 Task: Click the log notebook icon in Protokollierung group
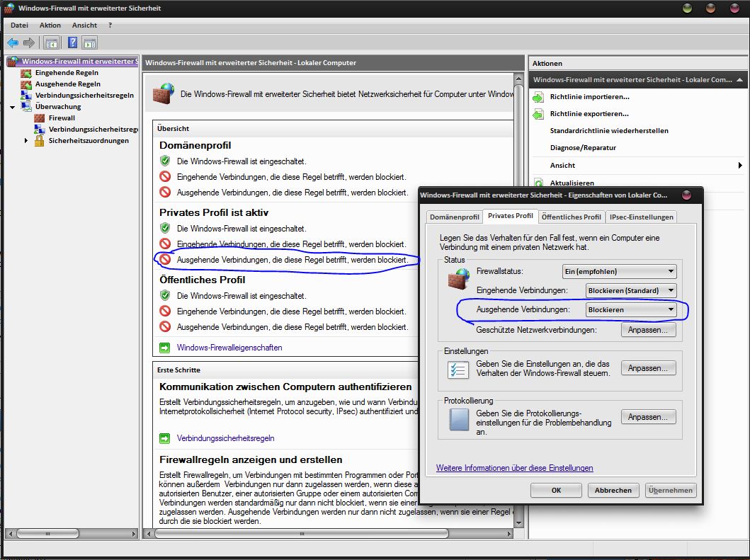459,420
